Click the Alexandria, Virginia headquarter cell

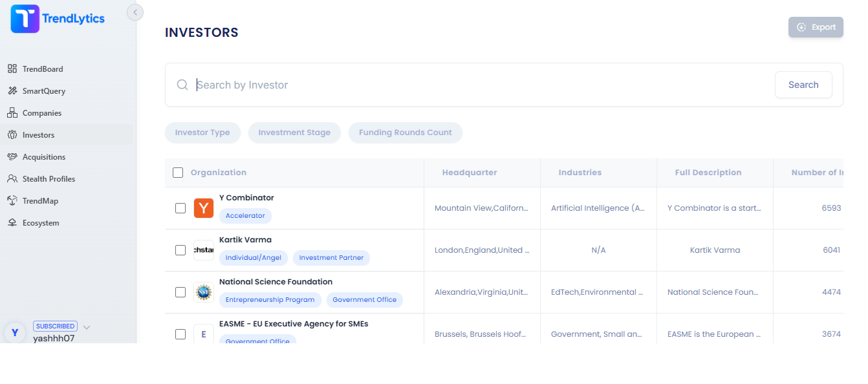[482, 292]
